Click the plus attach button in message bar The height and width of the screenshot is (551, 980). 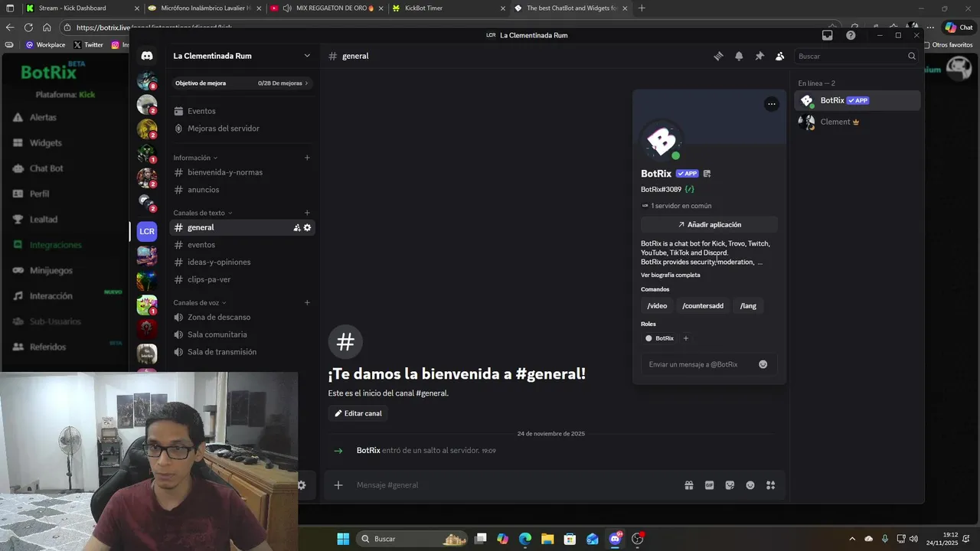tap(338, 485)
